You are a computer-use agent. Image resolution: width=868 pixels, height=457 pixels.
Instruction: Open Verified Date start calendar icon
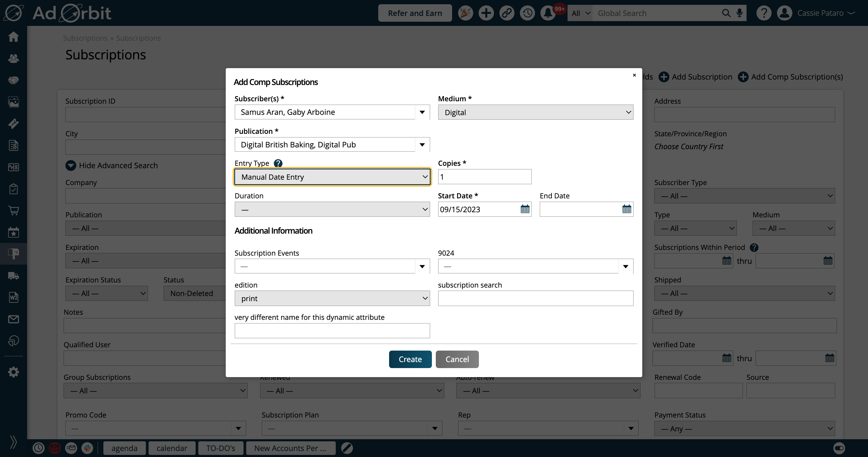727,358
